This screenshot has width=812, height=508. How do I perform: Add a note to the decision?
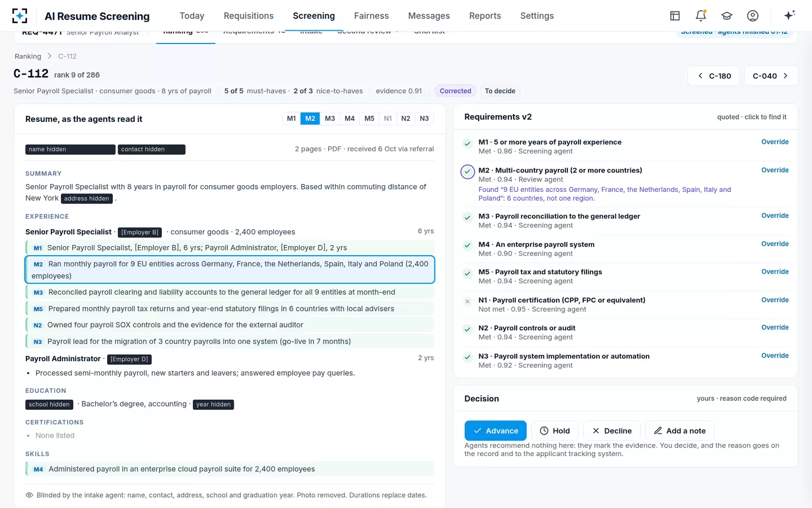679,431
